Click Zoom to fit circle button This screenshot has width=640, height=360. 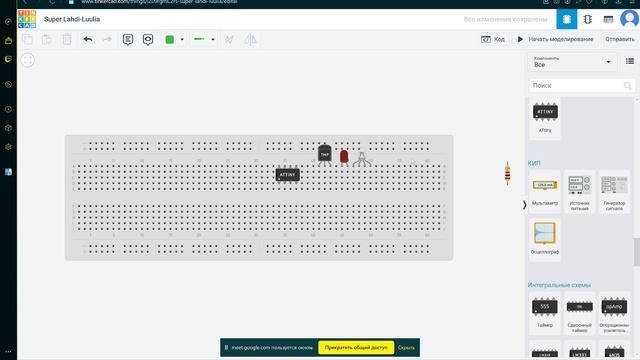(27, 60)
